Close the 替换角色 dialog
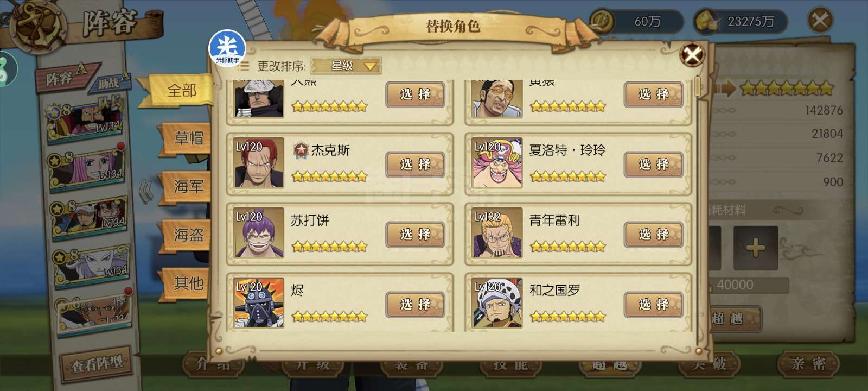Screen dimensions: 868x391 pyautogui.click(x=692, y=54)
